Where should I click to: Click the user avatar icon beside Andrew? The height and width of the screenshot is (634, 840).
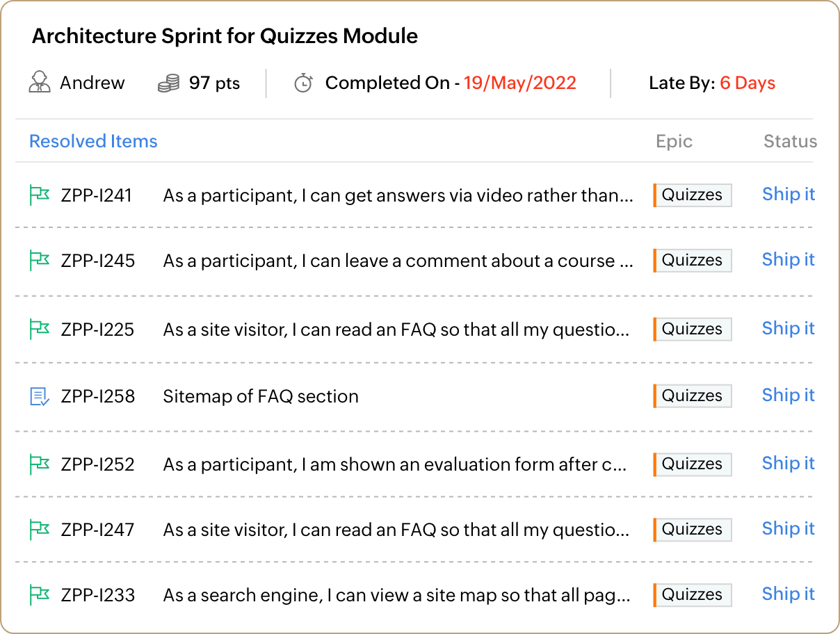click(40, 83)
